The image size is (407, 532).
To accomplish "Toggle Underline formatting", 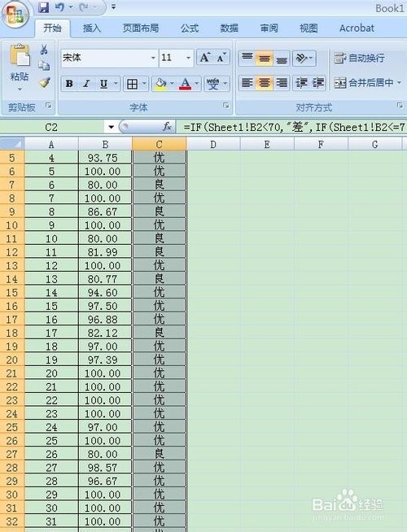I will (x=103, y=84).
